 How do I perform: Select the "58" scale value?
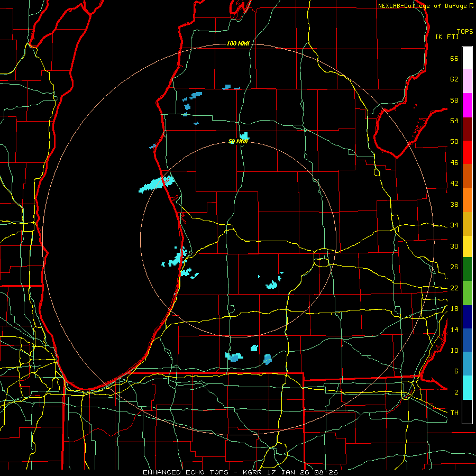(x=454, y=100)
